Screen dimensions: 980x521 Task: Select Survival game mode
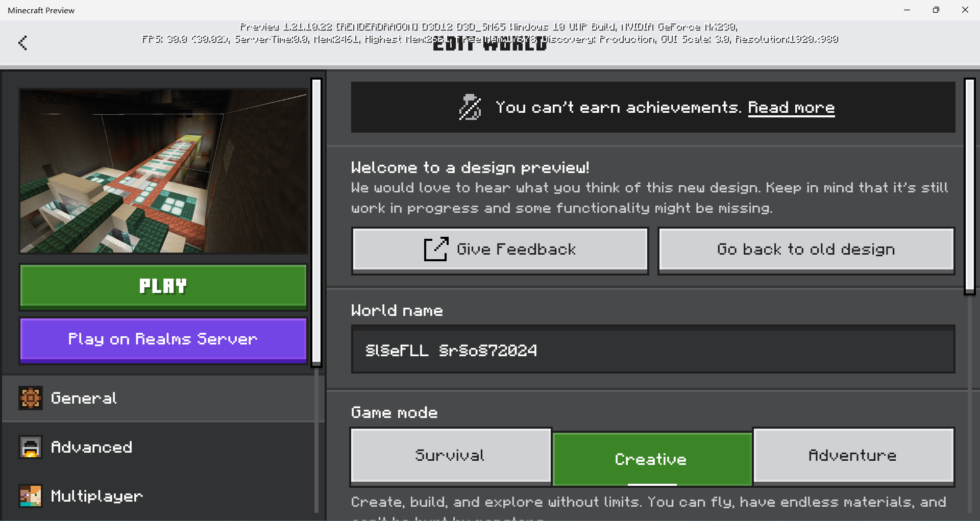click(450, 455)
